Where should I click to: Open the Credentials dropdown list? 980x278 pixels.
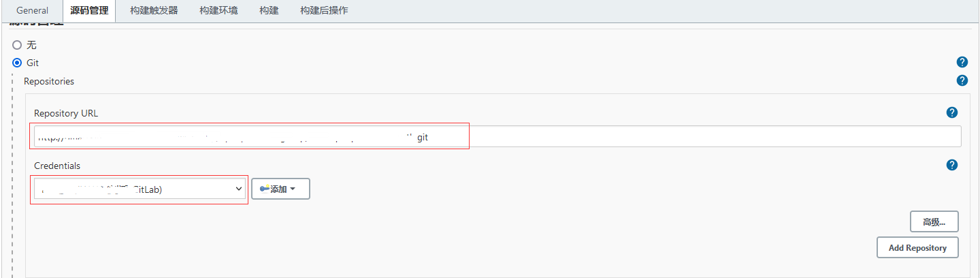(140, 189)
